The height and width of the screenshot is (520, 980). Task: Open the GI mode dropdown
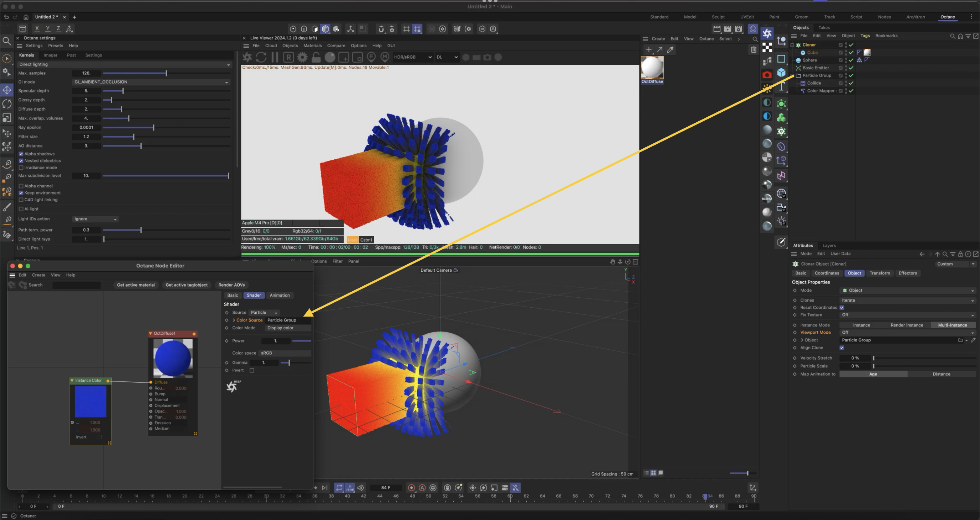click(x=151, y=82)
